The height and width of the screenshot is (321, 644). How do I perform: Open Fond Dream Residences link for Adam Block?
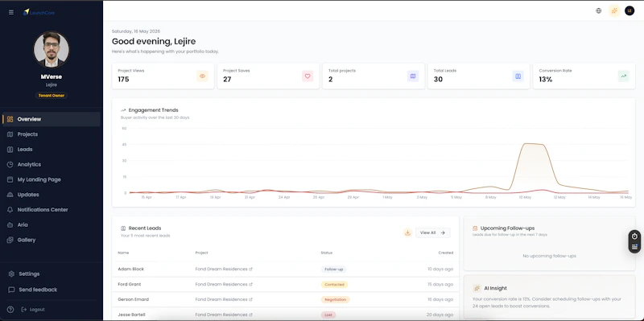point(224,270)
